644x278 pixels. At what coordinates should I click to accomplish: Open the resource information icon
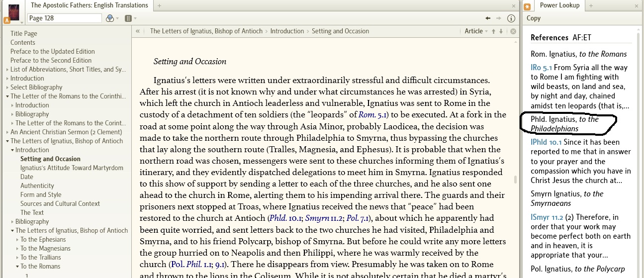coord(511,18)
